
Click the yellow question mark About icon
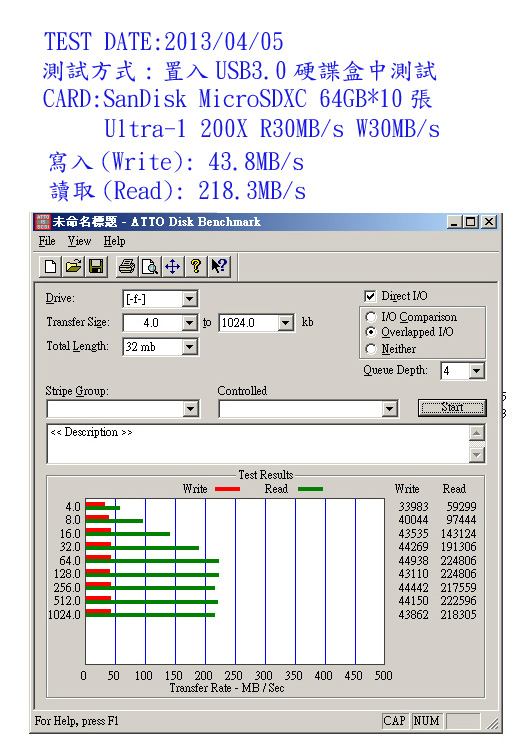(196, 266)
